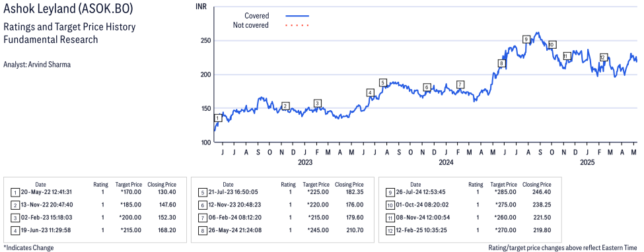The height and width of the screenshot is (252, 644).
Task: Click the 21-Jul-23 16:50:05 date entry
Action: [x=233, y=192]
